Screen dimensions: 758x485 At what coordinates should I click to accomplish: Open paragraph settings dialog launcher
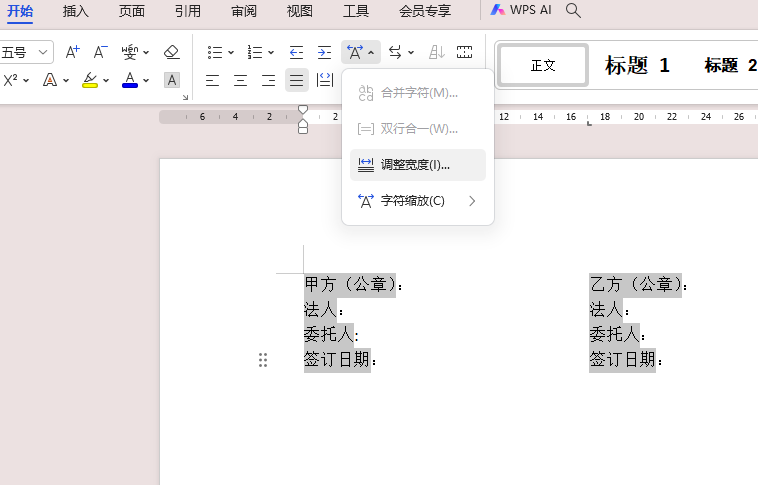pos(185,98)
